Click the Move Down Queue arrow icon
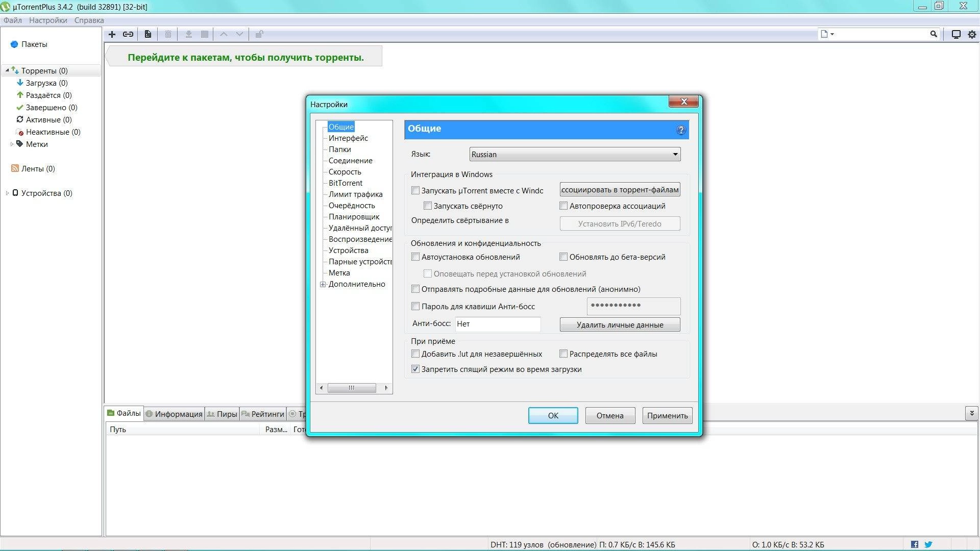Screen dimensions: 980x551 point(239,34)
